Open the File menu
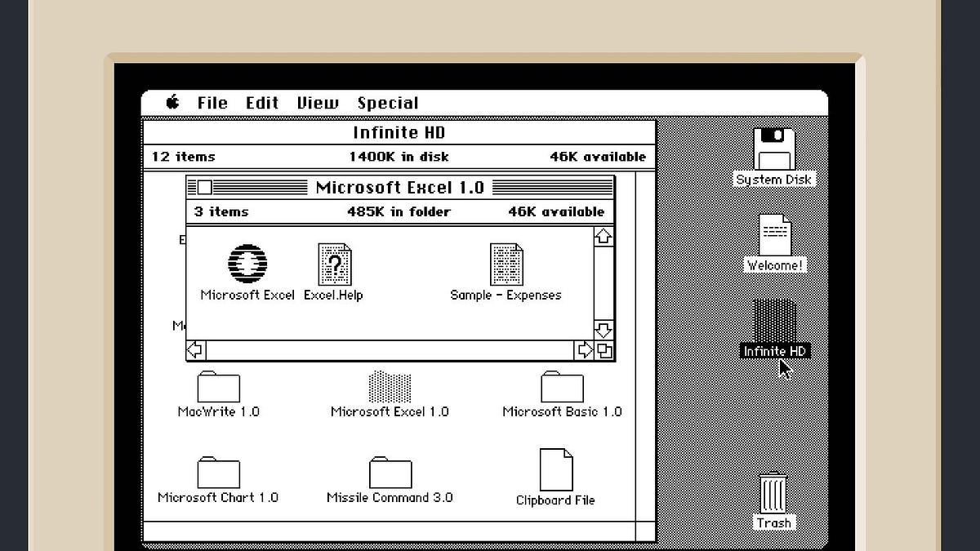980x551 pixels. click(212, 103)
